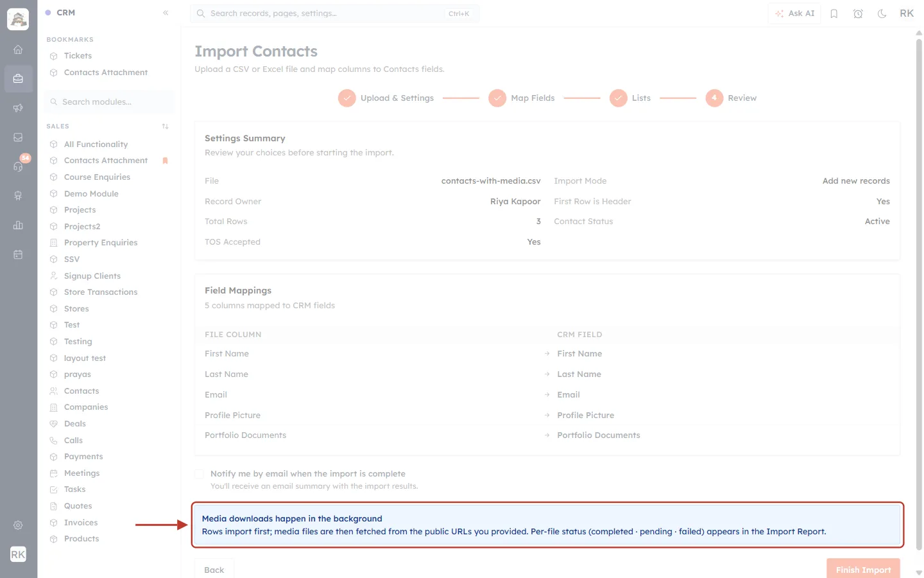
Task: Click the robot automation icon in rail
Action: point(18,196)
